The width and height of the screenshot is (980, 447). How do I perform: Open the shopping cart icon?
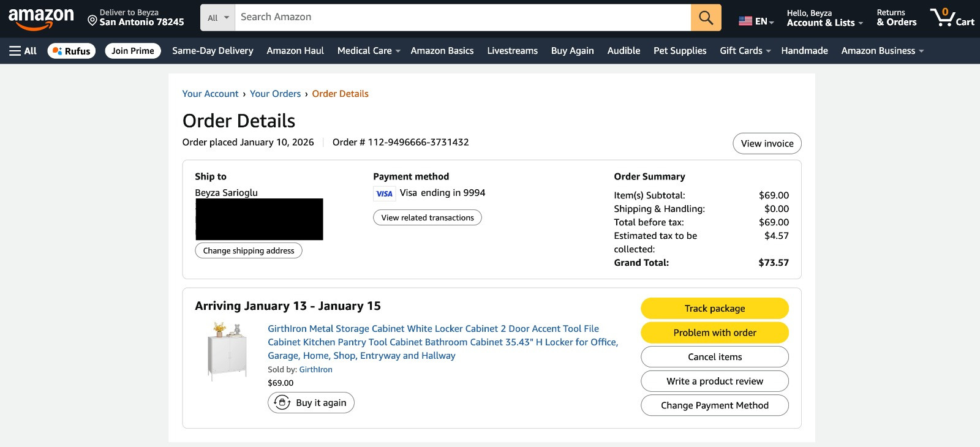tap(952, 17)
